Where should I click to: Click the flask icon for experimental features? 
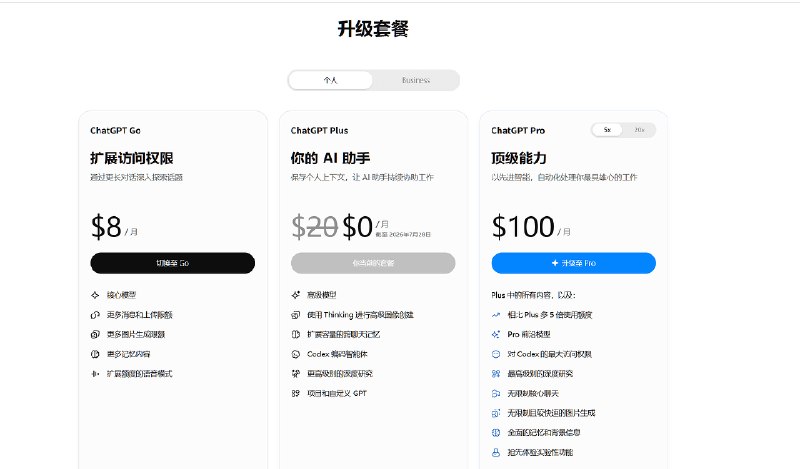pos(496,452)
